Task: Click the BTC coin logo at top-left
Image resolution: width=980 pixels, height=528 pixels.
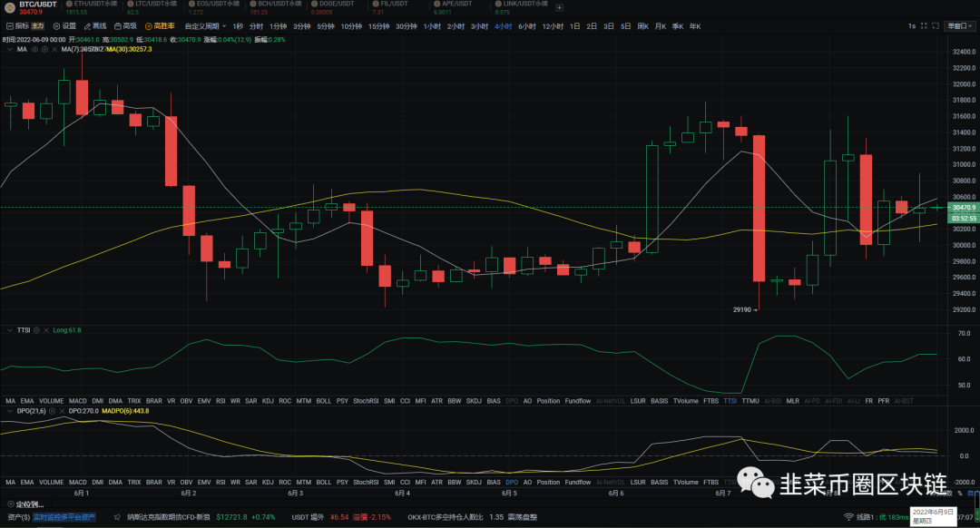Action: 9,7
